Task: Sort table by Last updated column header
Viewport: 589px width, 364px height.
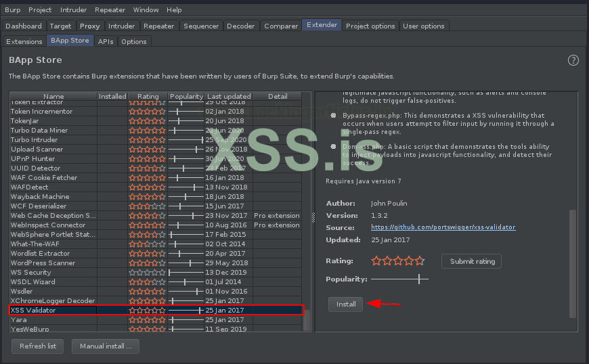Action: (229, 97)
